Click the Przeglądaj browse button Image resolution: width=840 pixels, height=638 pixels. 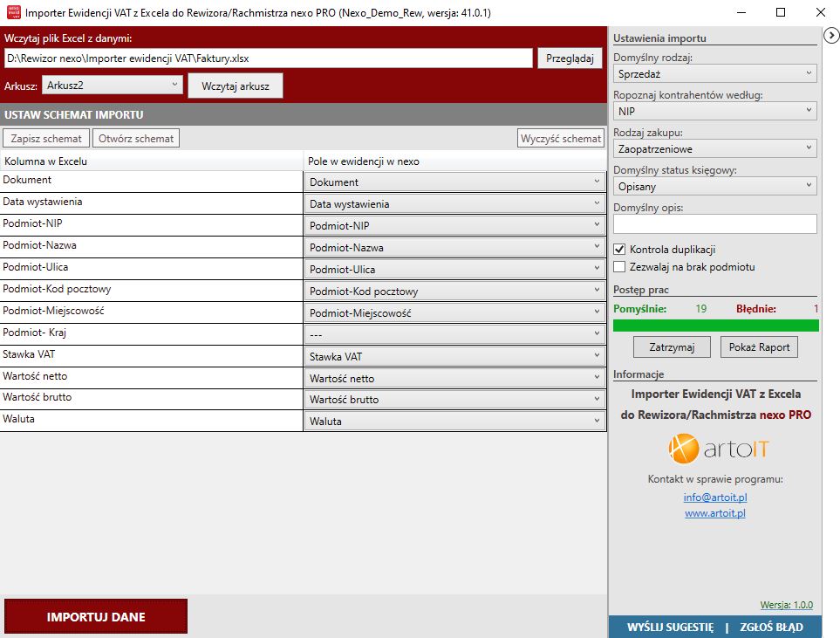569,58
